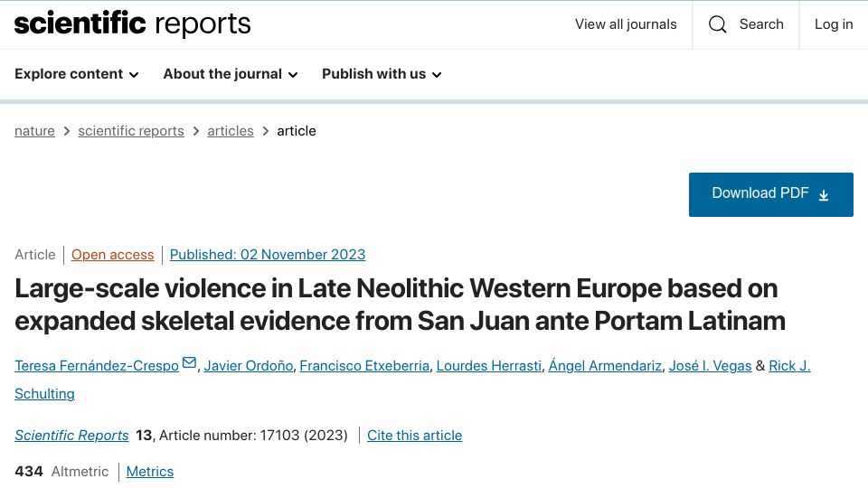Click the 'Article' type label
868x488 pixels.
(x=35, y=255)
